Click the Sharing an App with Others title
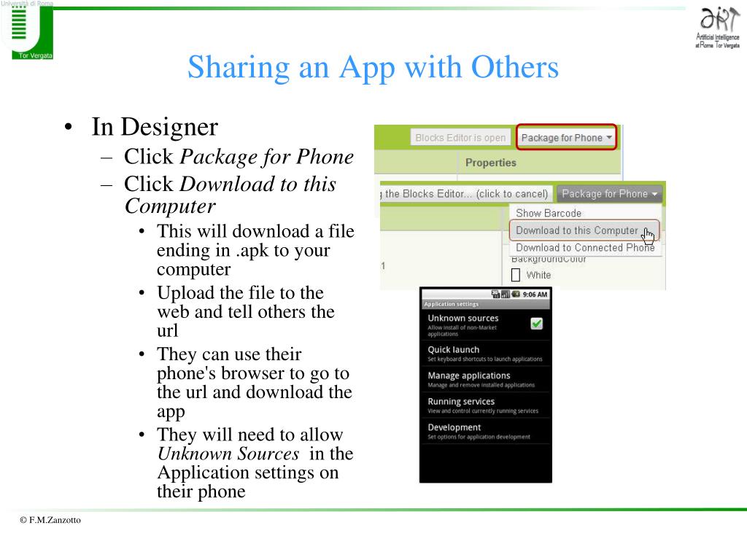 click(373, 67)
